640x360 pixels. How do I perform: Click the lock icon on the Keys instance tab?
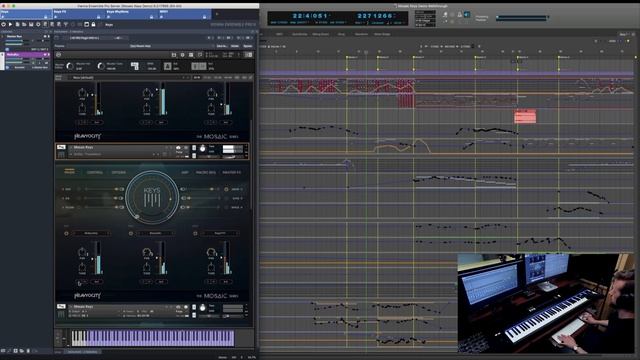[x=46, y=17]
